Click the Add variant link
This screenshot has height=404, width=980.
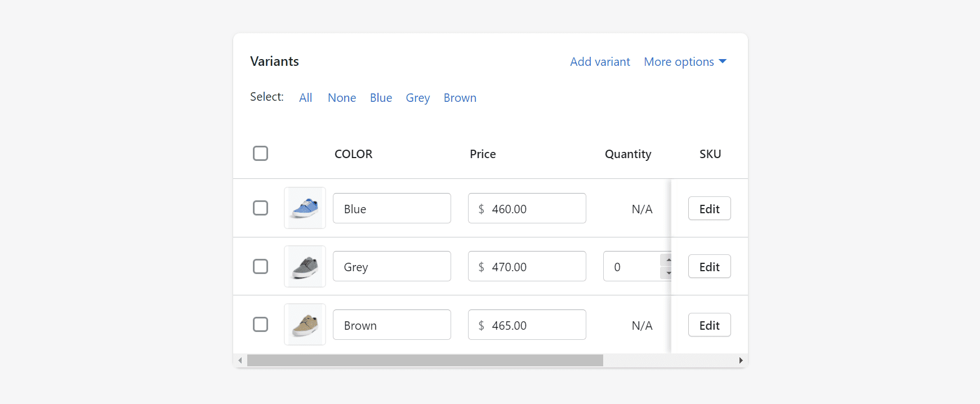(x=600, y=62)
